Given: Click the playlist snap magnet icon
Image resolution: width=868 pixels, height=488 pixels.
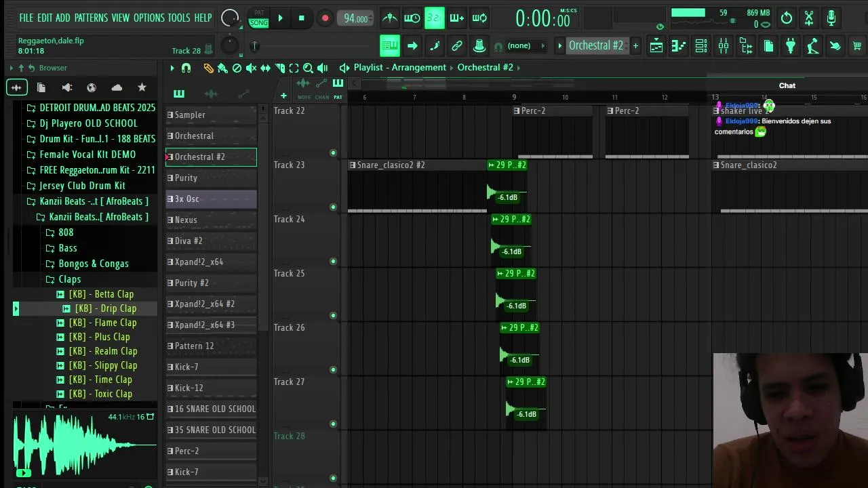Looking at the screenshot, I should pyautogui.click(x=186, y=68).
